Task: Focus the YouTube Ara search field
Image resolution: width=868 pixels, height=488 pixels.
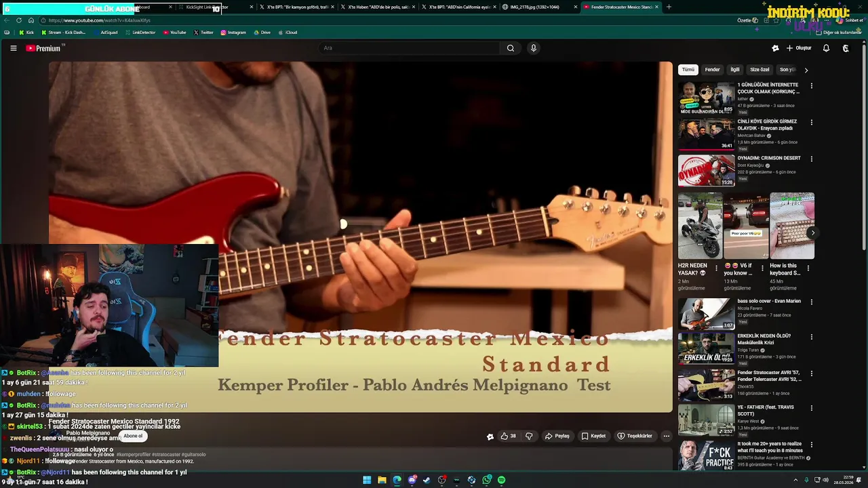Action: point(410,48)
